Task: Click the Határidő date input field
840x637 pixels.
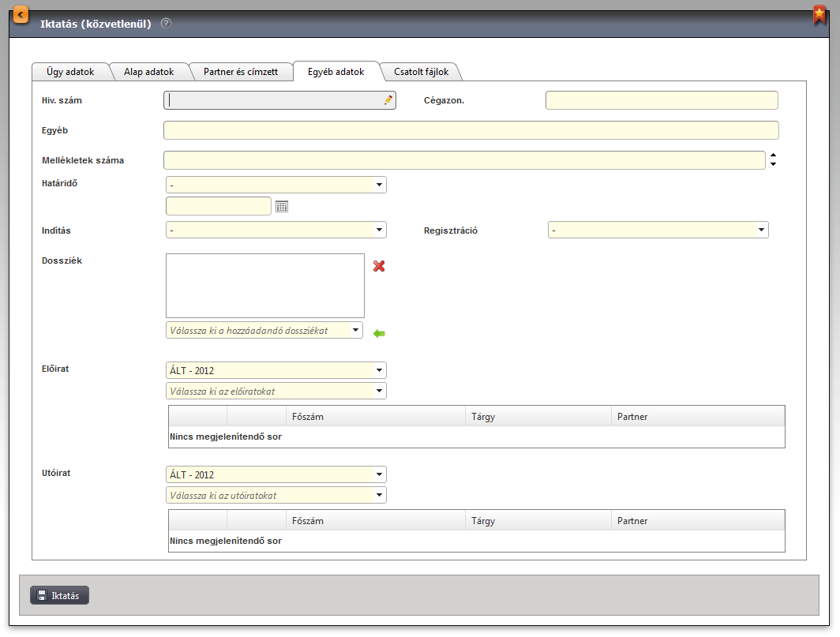Action: (x=219, y=206)
